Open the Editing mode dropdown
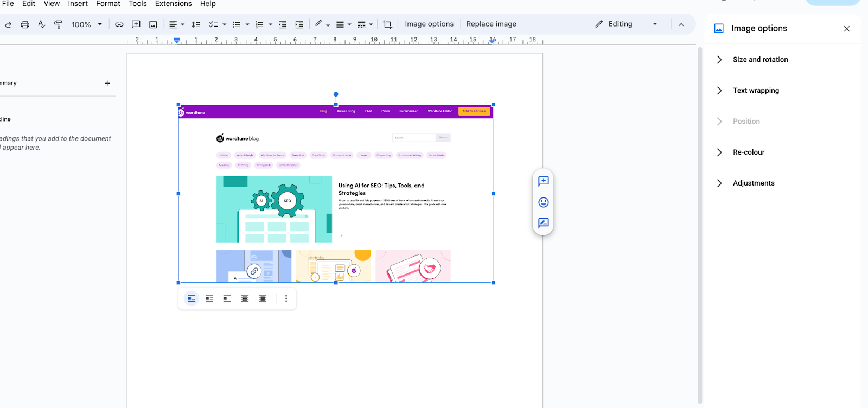Screen dimensions: 868x408 click(626, 24)
